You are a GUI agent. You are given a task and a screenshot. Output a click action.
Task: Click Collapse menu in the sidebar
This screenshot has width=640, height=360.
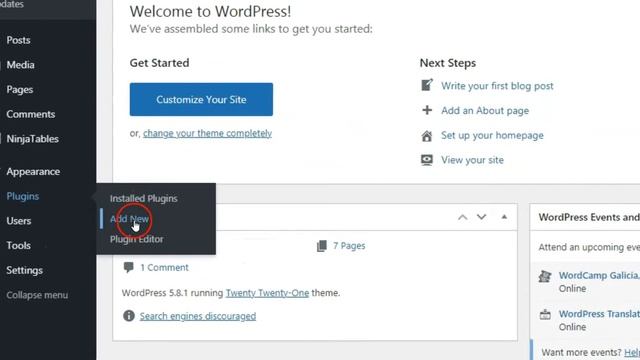[x=37, y=295]
